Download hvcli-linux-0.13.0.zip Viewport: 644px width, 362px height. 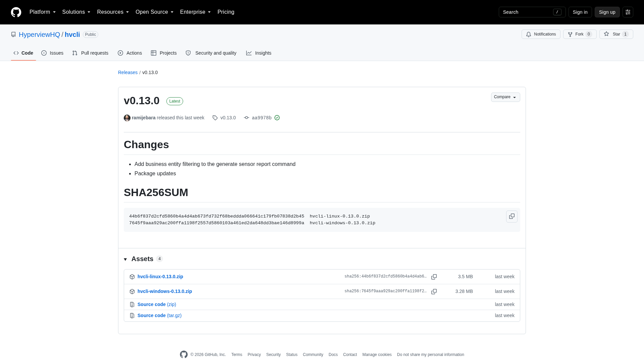click(x=160, y=277)
